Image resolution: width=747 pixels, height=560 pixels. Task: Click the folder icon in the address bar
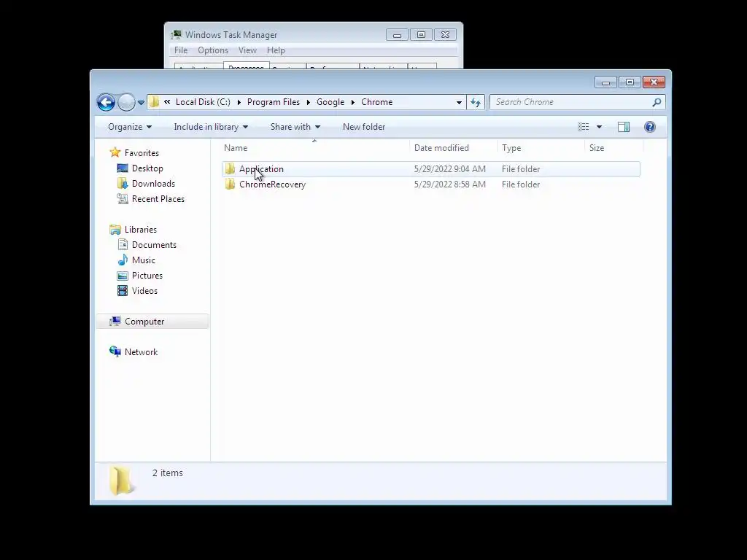coord(154,102)
